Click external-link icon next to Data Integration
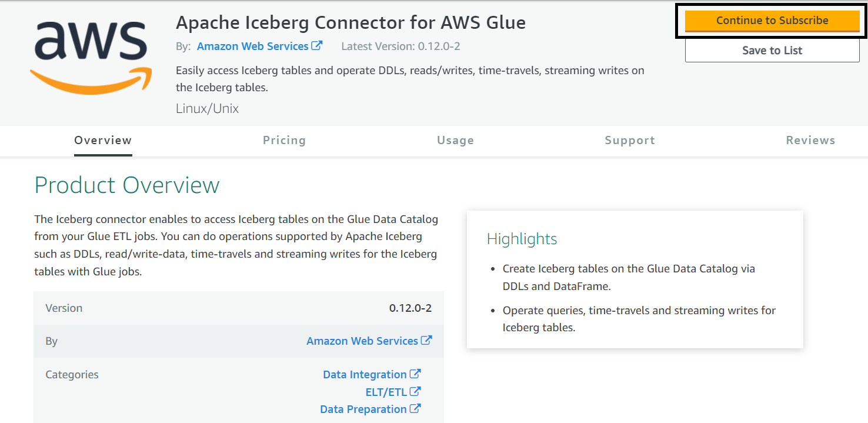The height and width of the screenshot is (423, 868). click(x=415, y=374)
